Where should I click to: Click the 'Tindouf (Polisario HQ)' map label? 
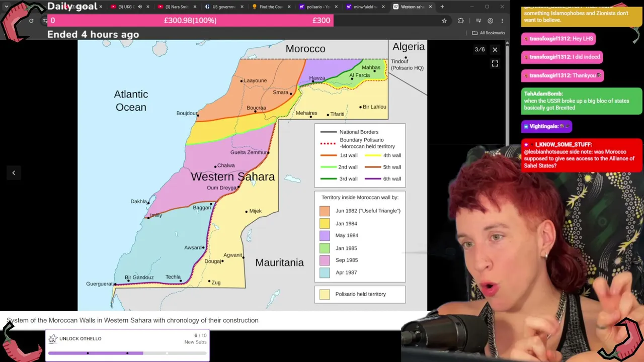pos(407,65)
